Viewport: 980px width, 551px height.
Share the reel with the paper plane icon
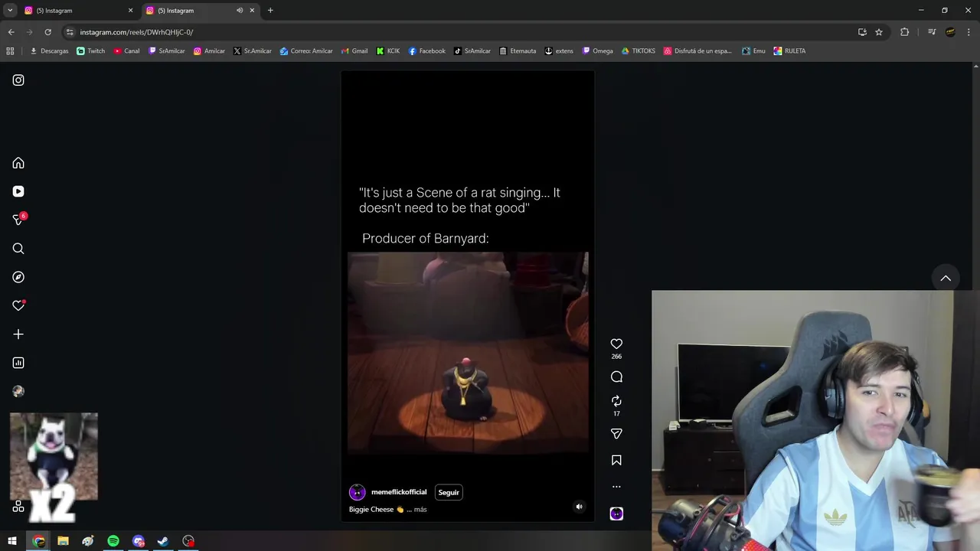pos(616,434)
